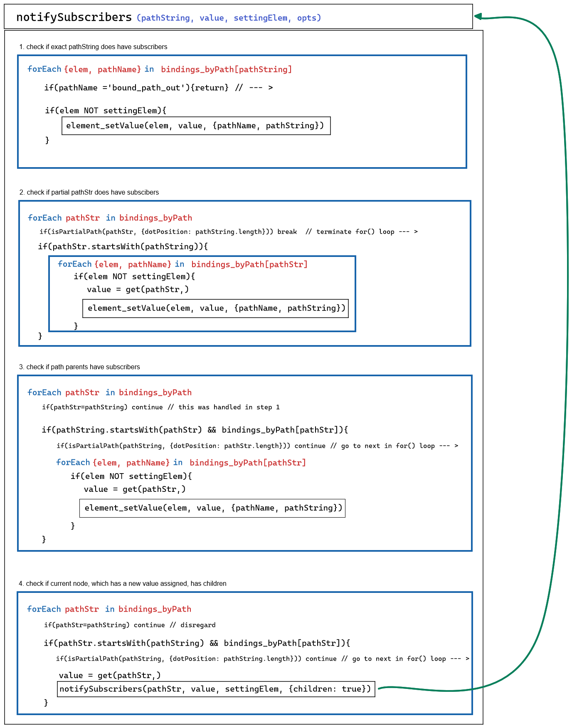Click the value = get(pathStr,) line in step 4
The image size is (572, 728).
[x=110, y=676]
